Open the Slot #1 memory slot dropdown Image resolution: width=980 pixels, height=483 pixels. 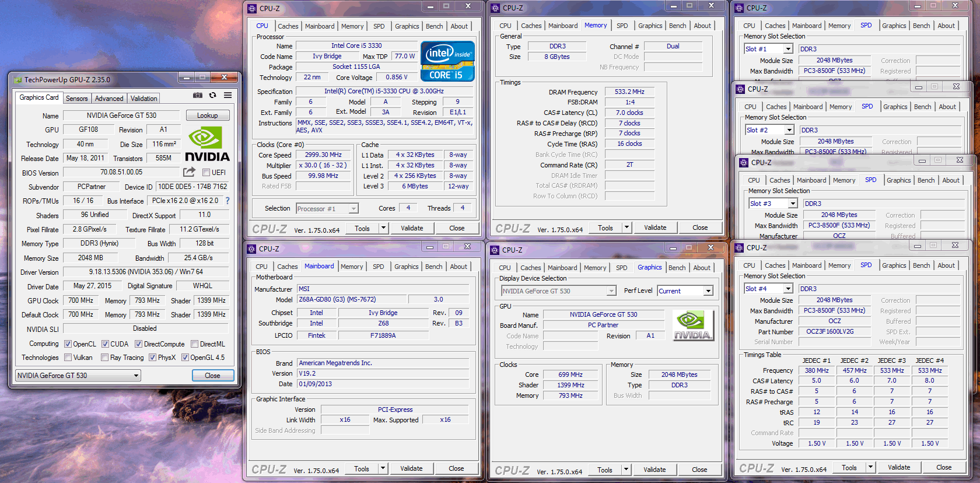click(x=768, y=49)
